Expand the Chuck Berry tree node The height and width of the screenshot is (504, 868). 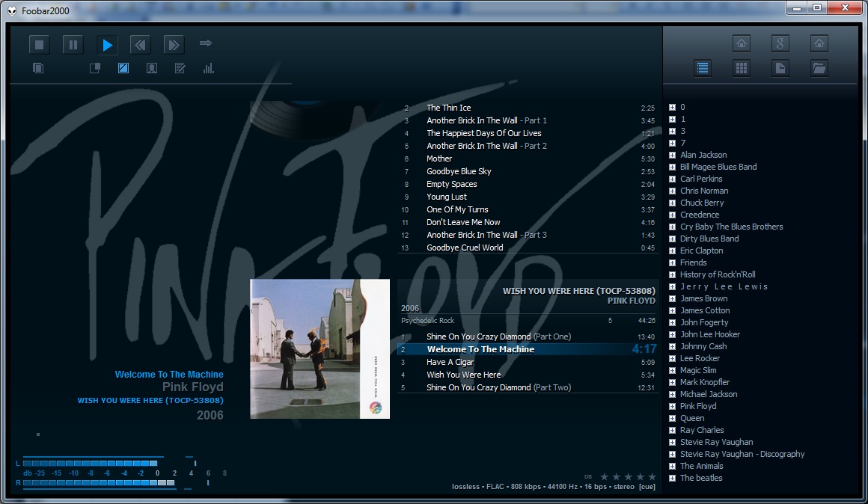point(672,203)
